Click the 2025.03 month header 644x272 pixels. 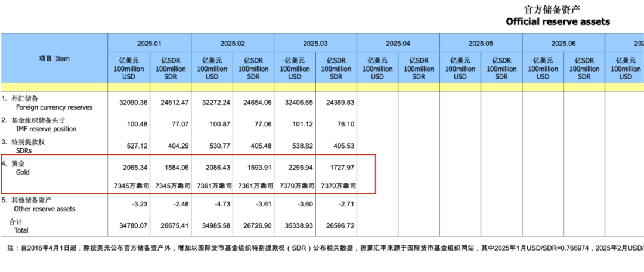point(315,43)
